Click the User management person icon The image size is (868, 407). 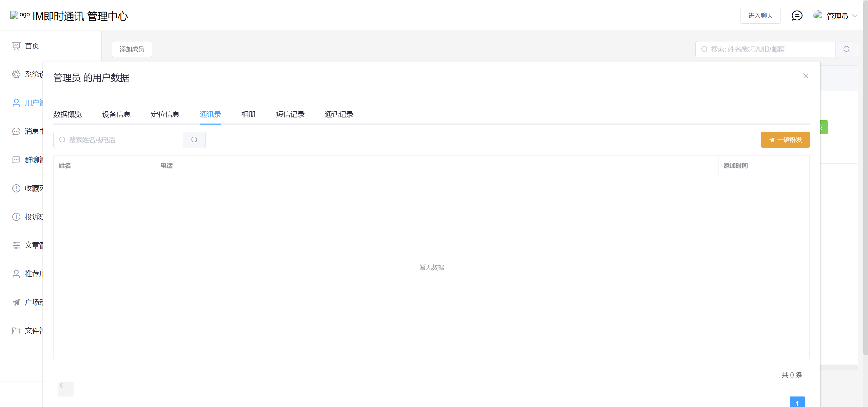coord(16,103)
